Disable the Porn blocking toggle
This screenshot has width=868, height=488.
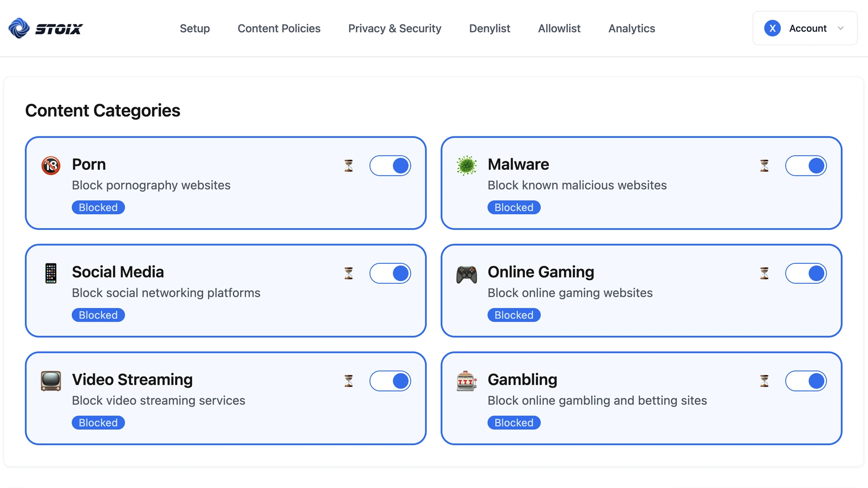(390, 165)
